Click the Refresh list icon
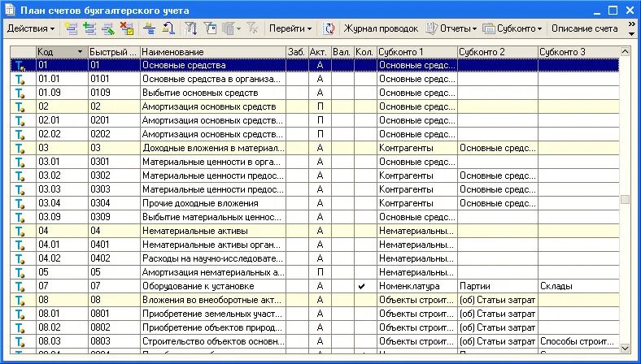Viewport: 641px width, 364px height. pos(329,28)
